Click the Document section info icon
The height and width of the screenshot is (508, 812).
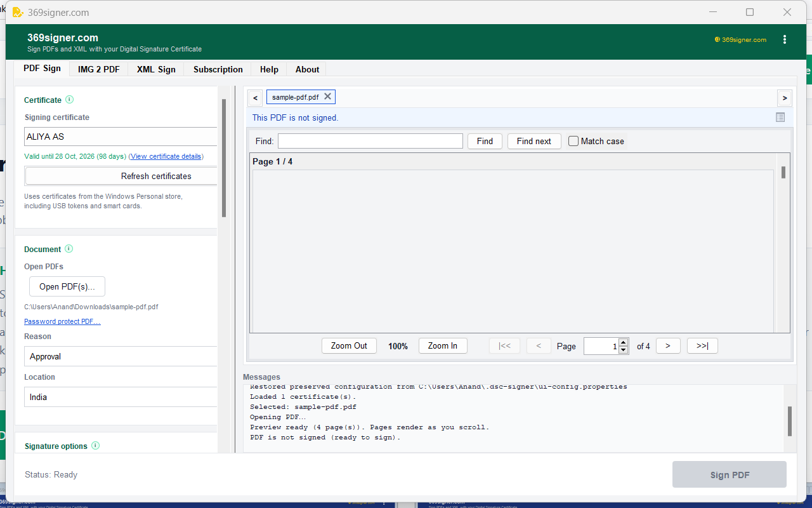click(x=69, y=249)
